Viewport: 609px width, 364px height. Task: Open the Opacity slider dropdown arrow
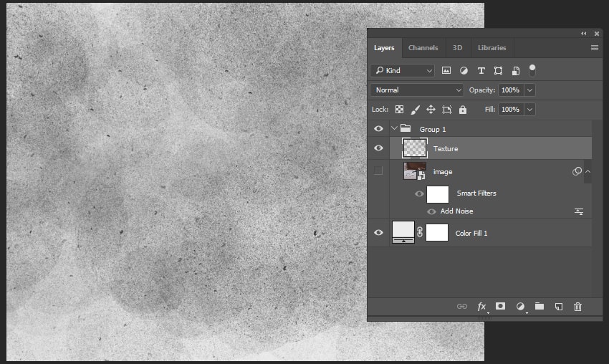point(529,90)
